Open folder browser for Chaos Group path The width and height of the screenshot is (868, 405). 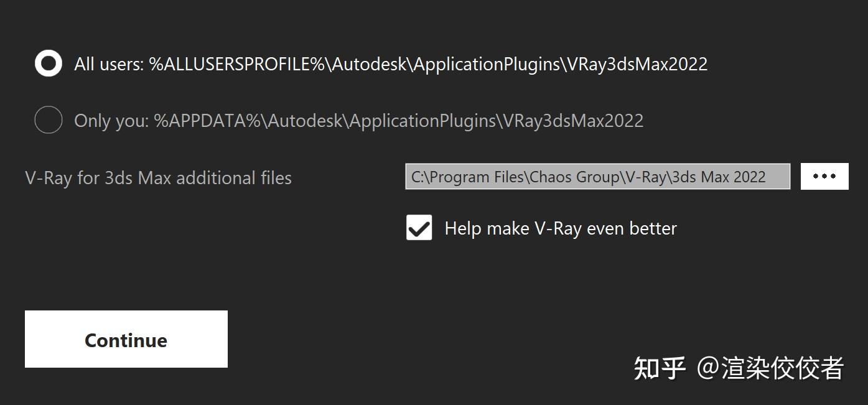coord(824,177)
